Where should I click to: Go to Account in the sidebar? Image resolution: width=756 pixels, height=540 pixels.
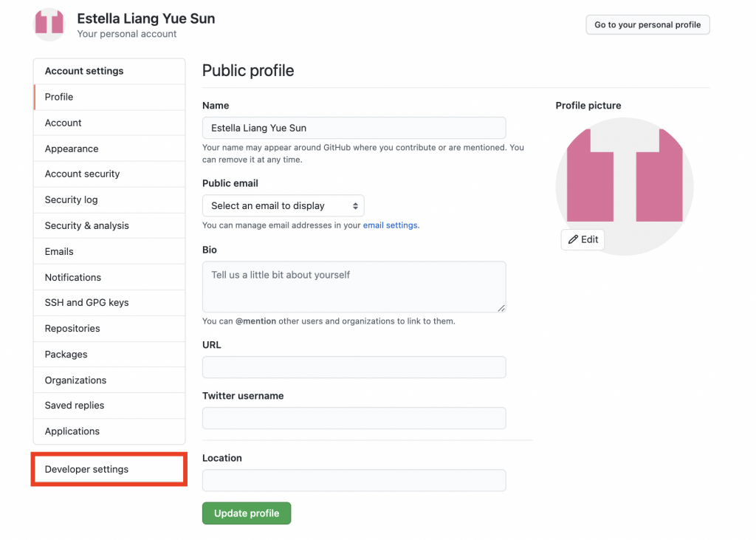109,123
